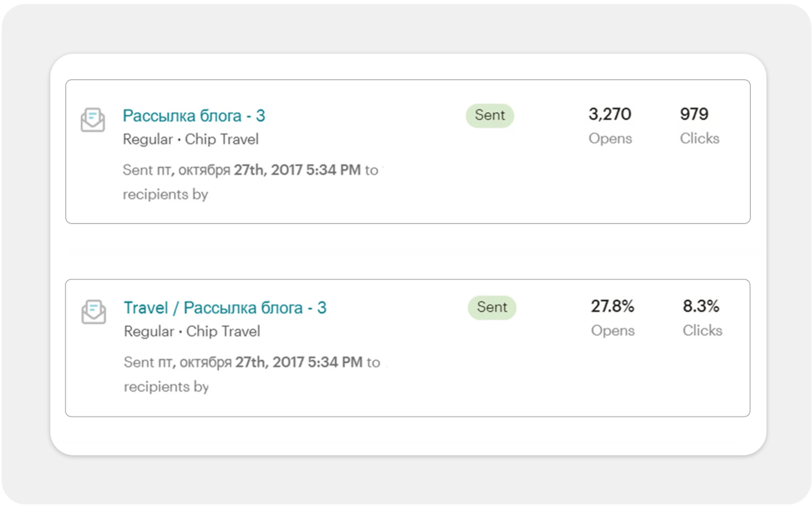Click the envelope icon beside the campaign with 3,270 opens

pyautogui.click(x=93, y=119)
